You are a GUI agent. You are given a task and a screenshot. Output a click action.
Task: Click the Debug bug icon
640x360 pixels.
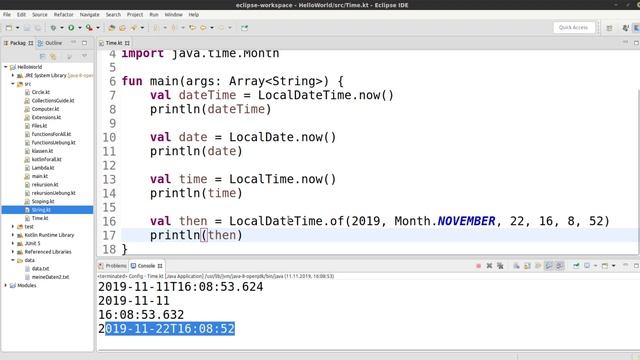pos(53,28)
